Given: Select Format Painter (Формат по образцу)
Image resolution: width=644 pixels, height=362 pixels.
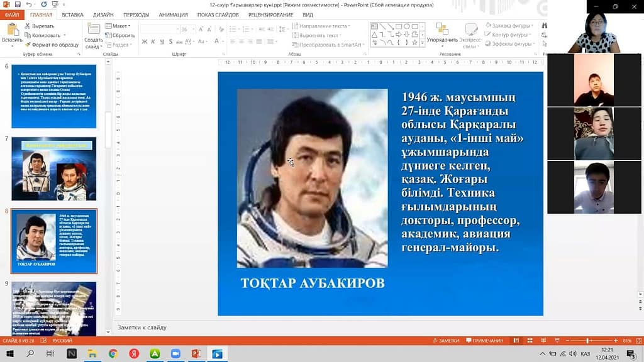Looking at the screenshot, I should [x=51, y=45].
